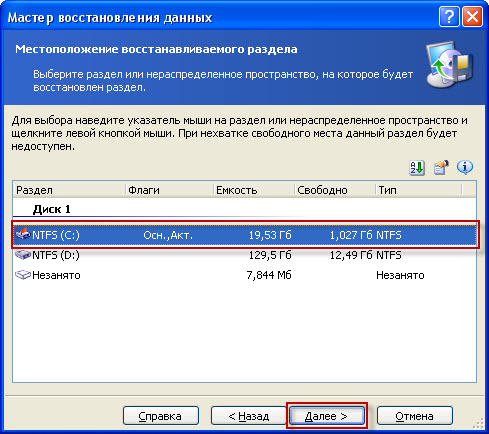Select the NTFS (D:) partition row
Image resolution: width=489 pixels, height=434 pixels.
[244, 255]
